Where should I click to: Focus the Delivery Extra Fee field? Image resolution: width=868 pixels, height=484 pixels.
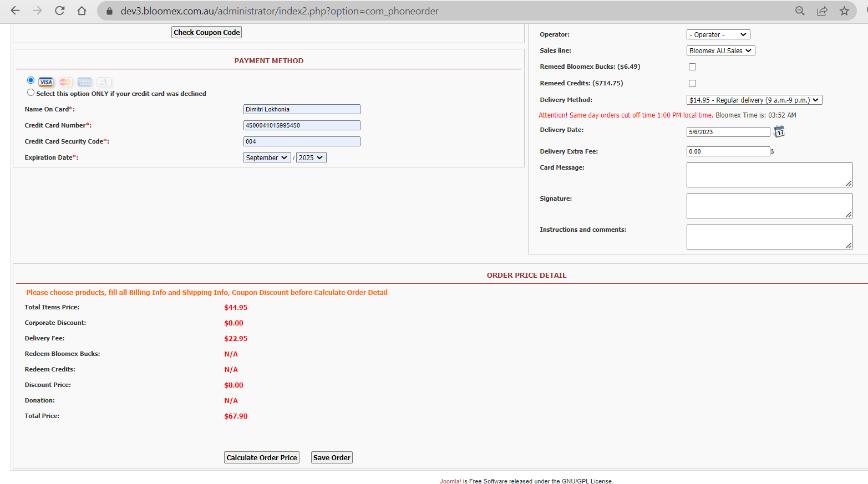click(728, 151)
